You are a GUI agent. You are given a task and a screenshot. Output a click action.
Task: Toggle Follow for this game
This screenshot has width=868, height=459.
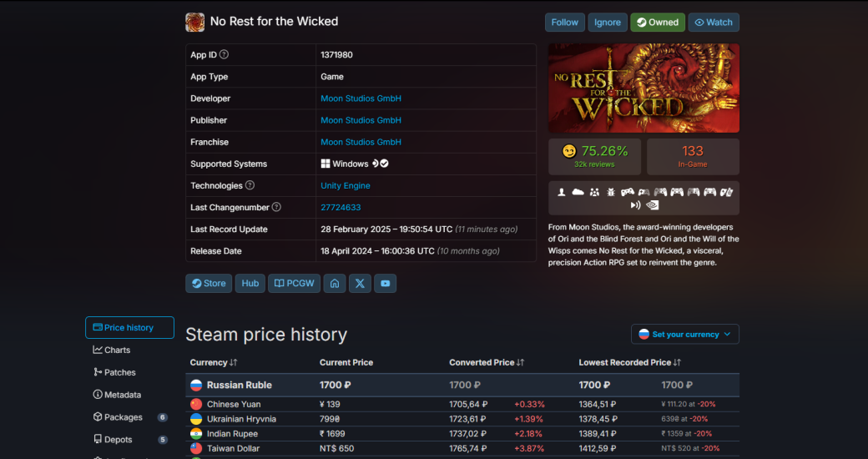tap(565, 23)
